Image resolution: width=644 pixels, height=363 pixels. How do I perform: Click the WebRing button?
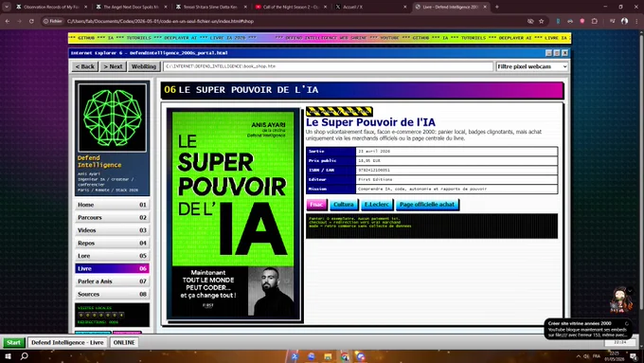(x=144, y=66)
